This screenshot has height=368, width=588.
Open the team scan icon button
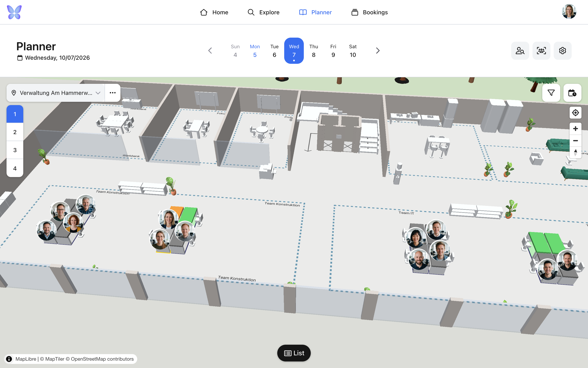541,51
